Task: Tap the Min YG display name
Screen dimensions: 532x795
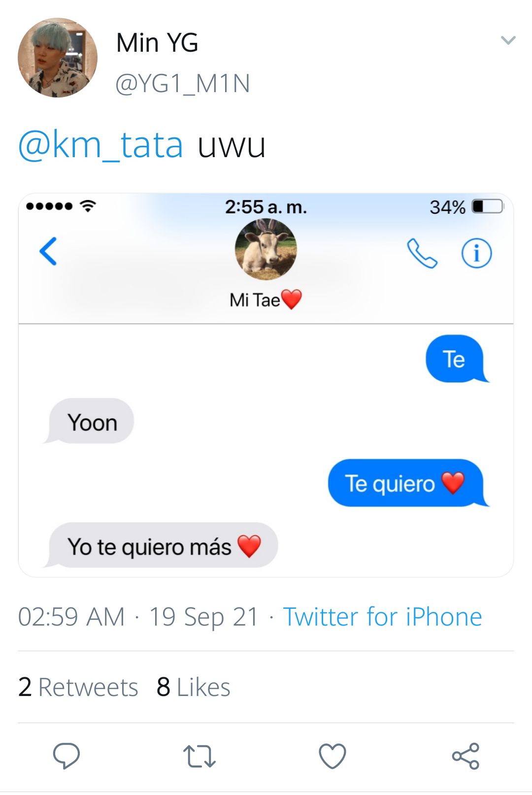Action: 157,43
